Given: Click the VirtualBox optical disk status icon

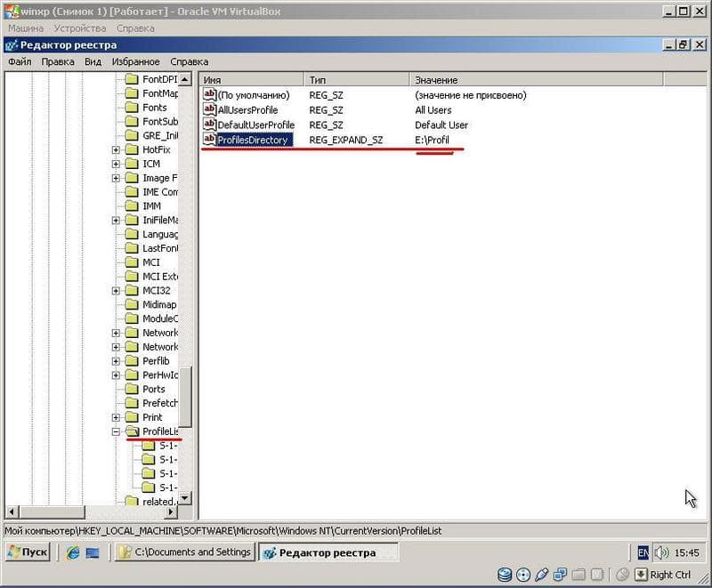Looking at the screenshot, I should [x=523, y=575].
